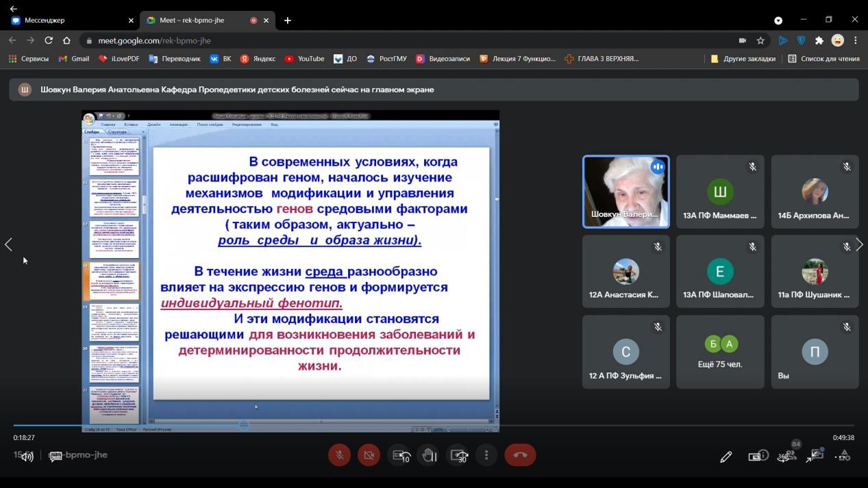Select 13А ПФ Шаповал participant tile
The height and width of the screenshot is (488, 868).
[x=720, y=272]
